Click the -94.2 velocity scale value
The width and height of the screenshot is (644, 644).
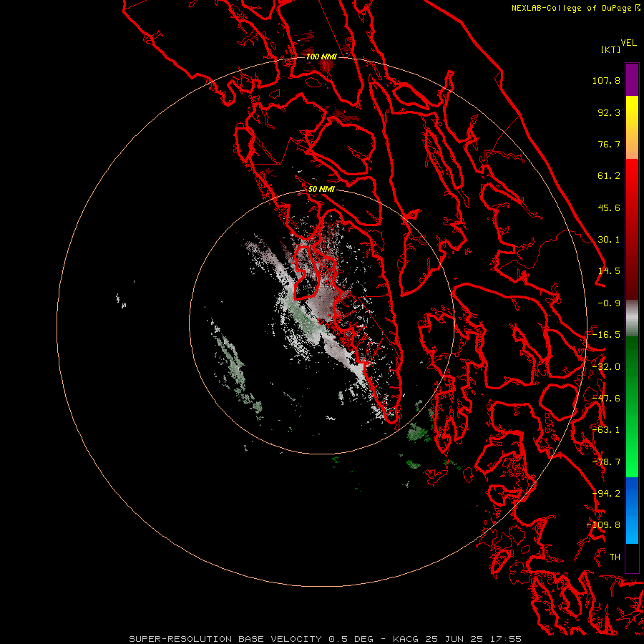[x=606, y=494]
